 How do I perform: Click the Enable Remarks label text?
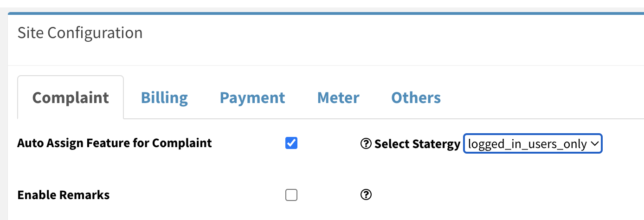64,195
